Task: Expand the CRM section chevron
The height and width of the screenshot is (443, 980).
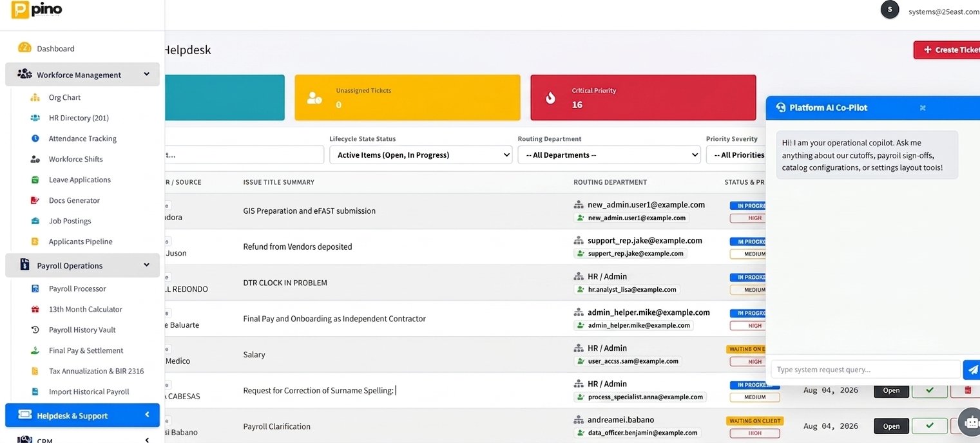Action: click(x=146, y=440)
